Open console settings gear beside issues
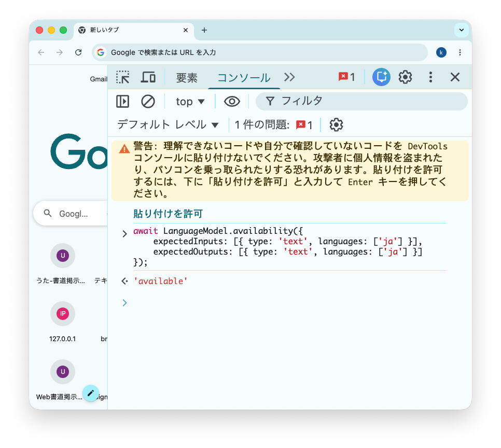 336,124
